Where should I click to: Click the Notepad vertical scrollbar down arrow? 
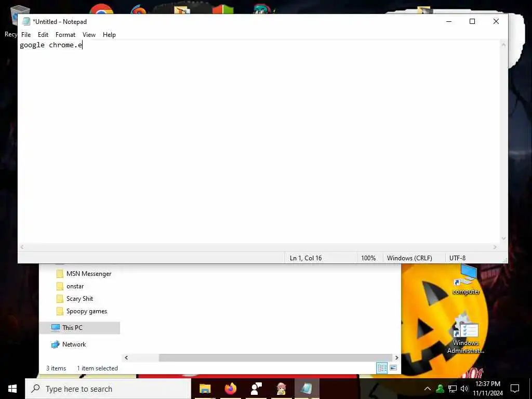point(503,239)
